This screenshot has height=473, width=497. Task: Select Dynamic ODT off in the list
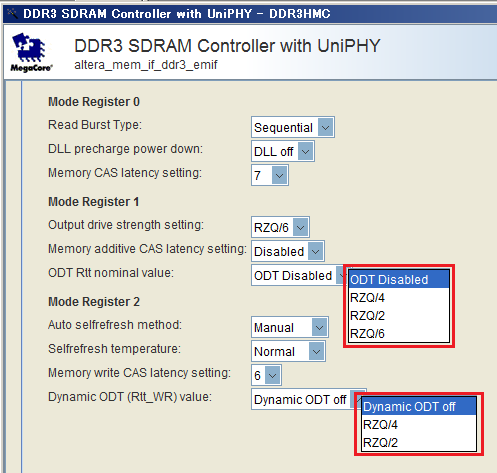[x=419, y=406]
